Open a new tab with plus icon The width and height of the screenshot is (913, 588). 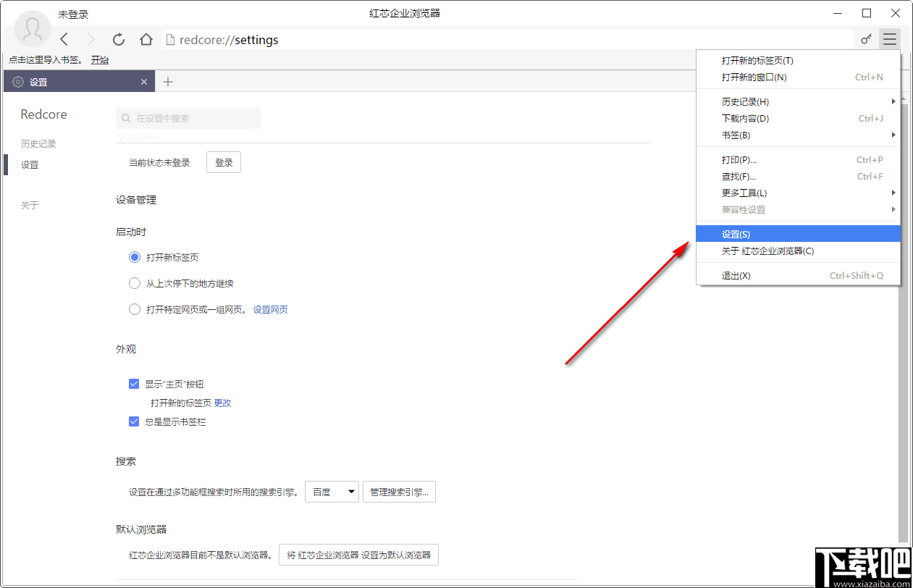[x=167, y=81]
